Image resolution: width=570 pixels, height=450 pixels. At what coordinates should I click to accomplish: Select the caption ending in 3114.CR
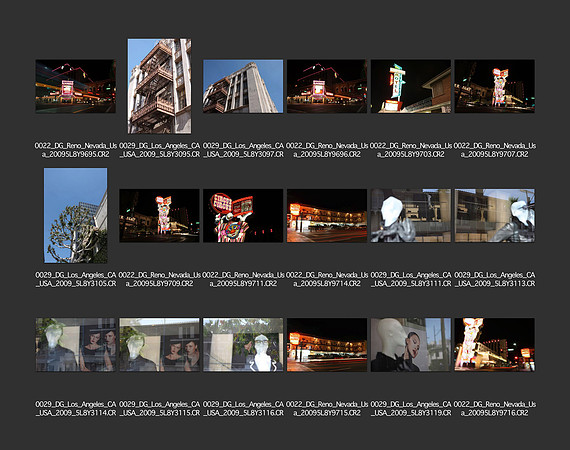(76, 409)
